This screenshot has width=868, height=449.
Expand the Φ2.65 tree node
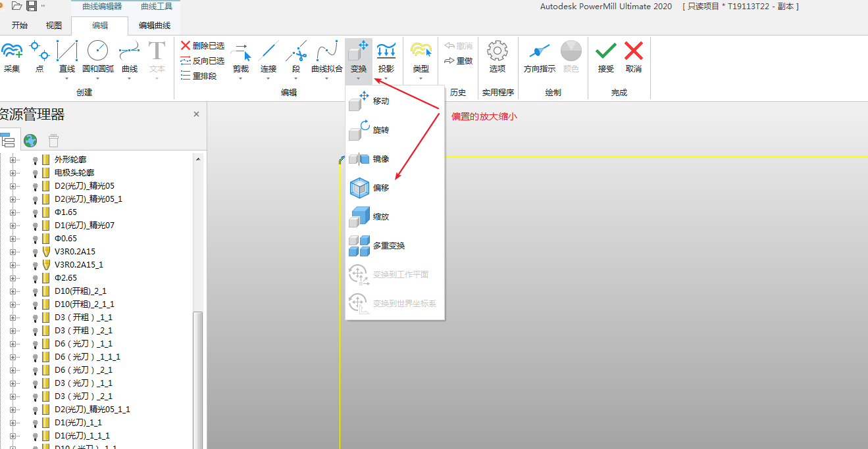(x=13, y=278)
